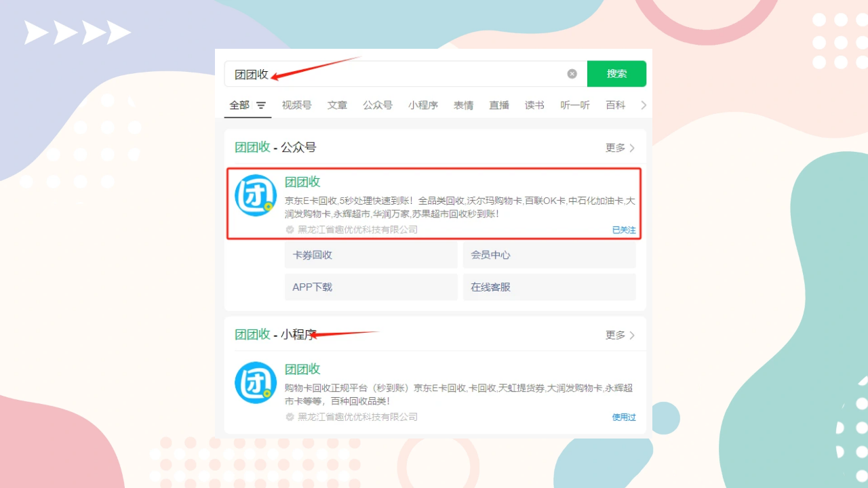Click the 公众号 description starting 京东E卡回收,5秒处理
868x488 pixels.
tap(460, 207)
